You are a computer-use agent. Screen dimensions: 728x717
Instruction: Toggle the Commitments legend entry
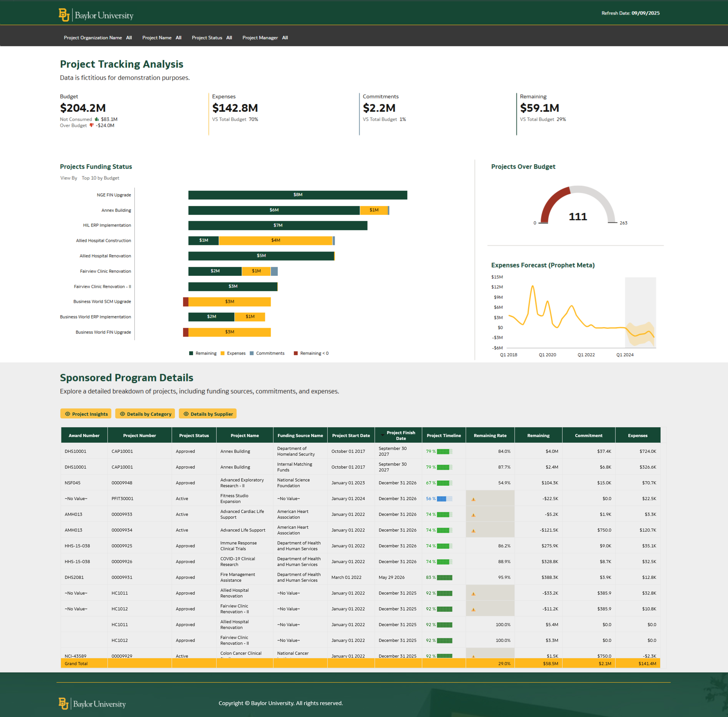pos(267,353)
